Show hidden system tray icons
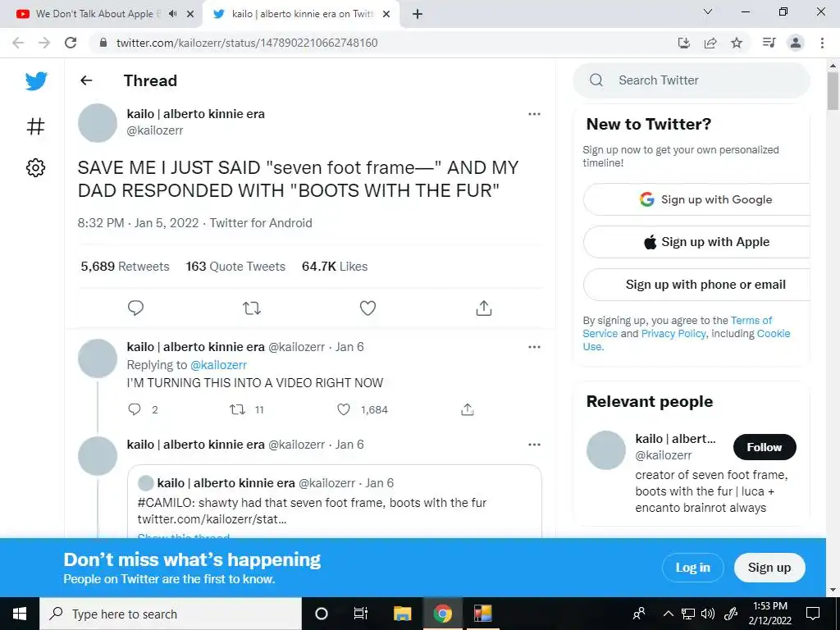 pyautogui.click(x=668, y=614)
